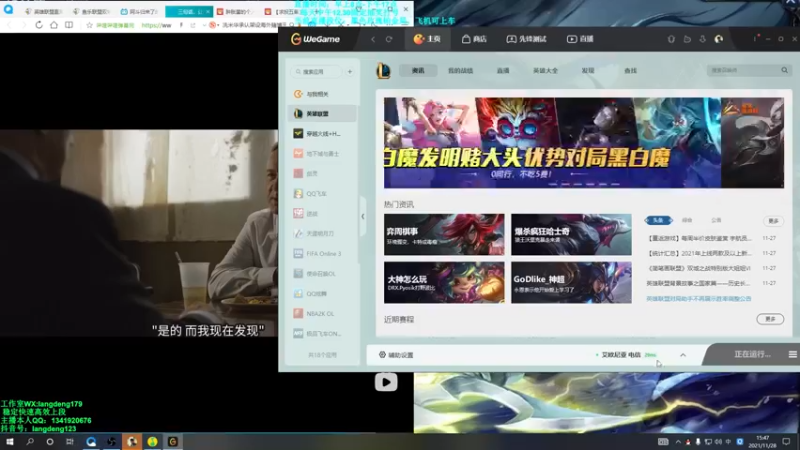Screen dimensions: 800x450
Task: Add an application with the plus icon
Action: [350, 72]
